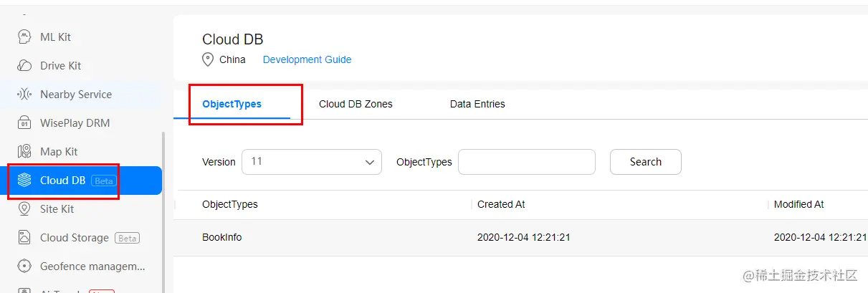
Task: Open the Data Entries tab
Action: click(477, 104)
